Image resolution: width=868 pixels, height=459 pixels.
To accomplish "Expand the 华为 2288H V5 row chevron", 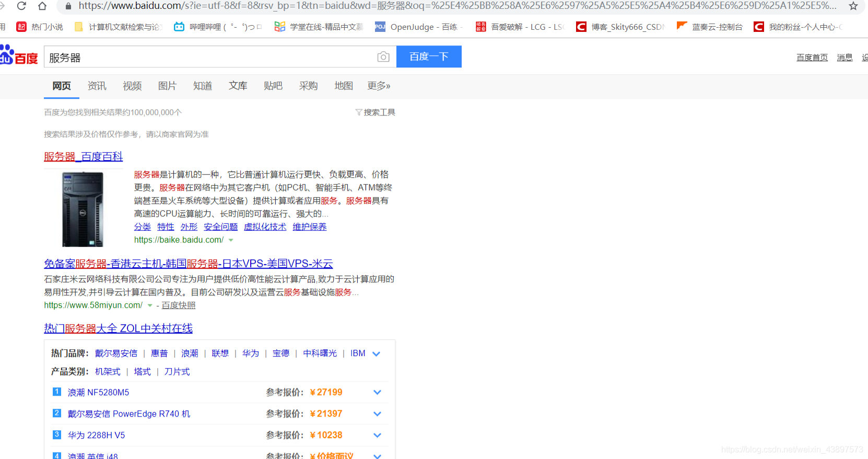I will [377, 435].
